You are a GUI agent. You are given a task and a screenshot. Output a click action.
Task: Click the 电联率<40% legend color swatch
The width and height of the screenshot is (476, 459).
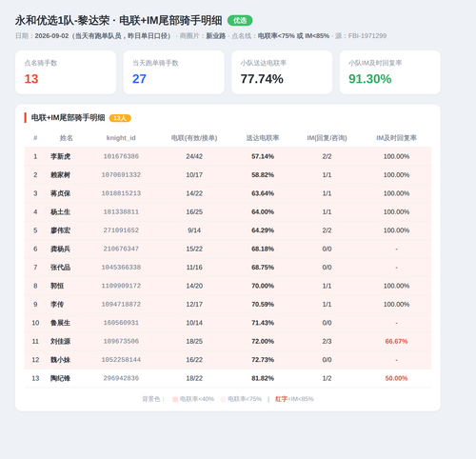[x=175, y=399]
